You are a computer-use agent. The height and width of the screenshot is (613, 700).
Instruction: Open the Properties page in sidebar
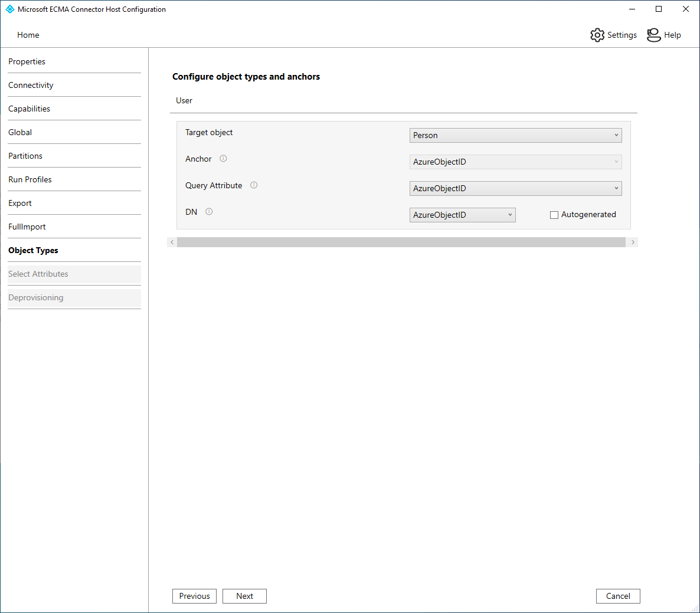tap(74, 61)
